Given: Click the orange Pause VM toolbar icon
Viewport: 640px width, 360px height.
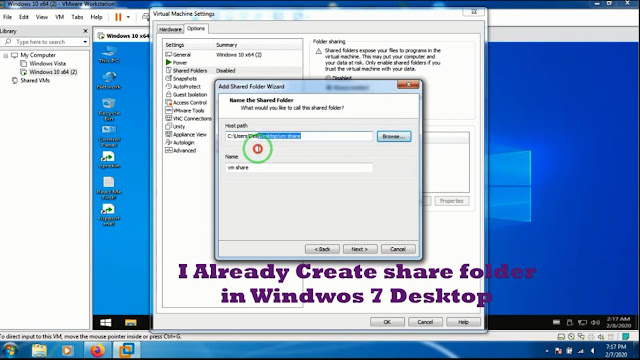Looking at the screenshot, I should [118, 17].
